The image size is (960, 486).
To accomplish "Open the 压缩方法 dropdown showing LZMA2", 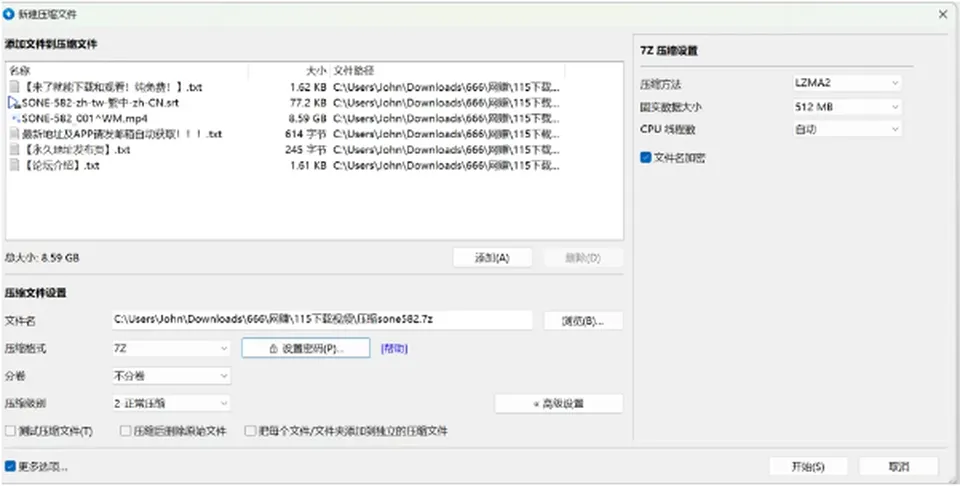I will [847, 83].
